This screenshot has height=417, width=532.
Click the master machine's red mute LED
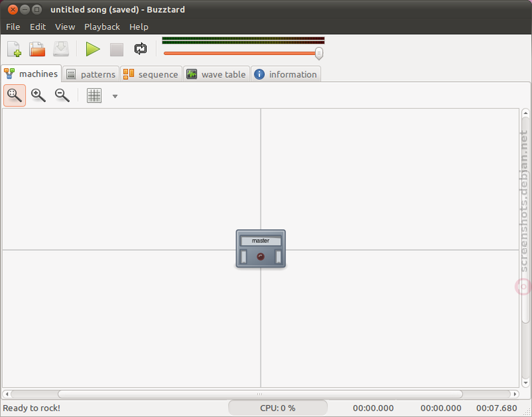coord(261,256)
